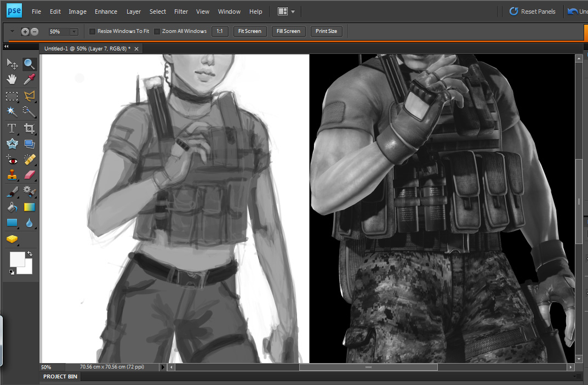Check the Zoom All Windows option
Image resolution: width=588 pixels, height=385 pixels.
(157, 31)
